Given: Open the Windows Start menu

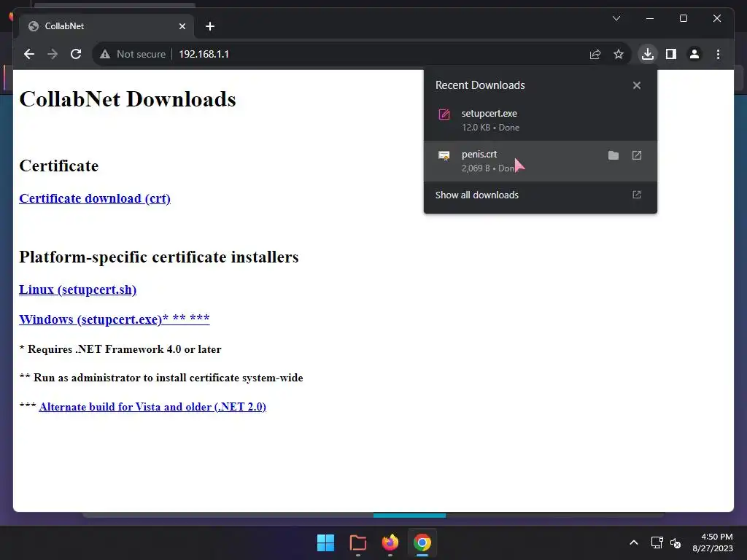Looking at the screenshot, I should (x=326, y=542).
